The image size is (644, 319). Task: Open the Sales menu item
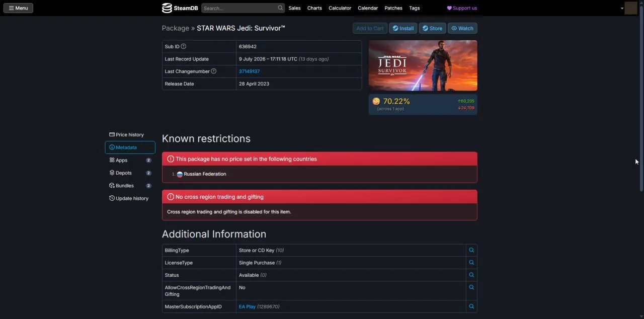[294, 8]
